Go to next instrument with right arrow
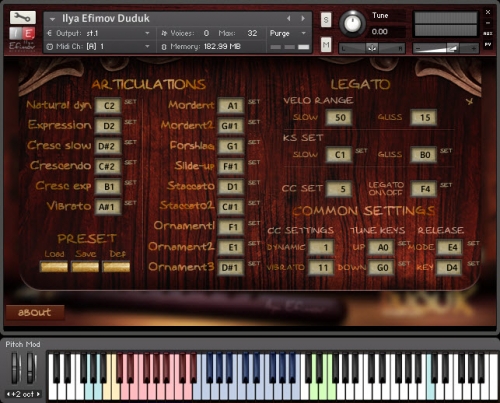This screenshot has height=403, width=500. tap(303, 19)
